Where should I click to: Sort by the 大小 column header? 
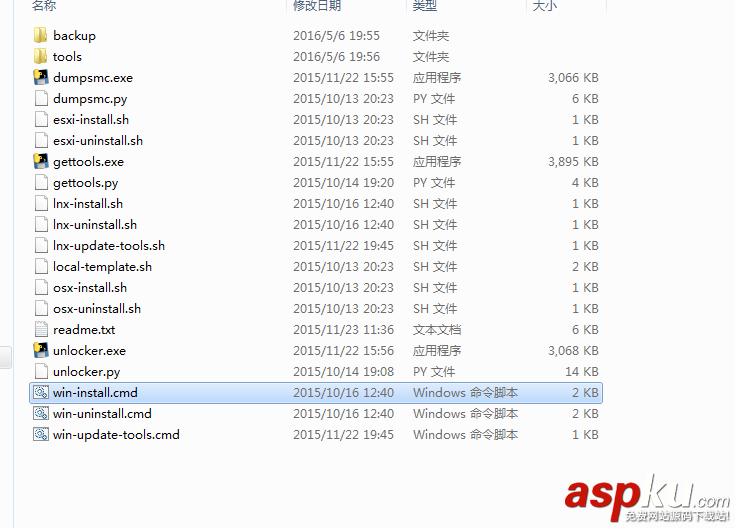(x=545, y=6)
